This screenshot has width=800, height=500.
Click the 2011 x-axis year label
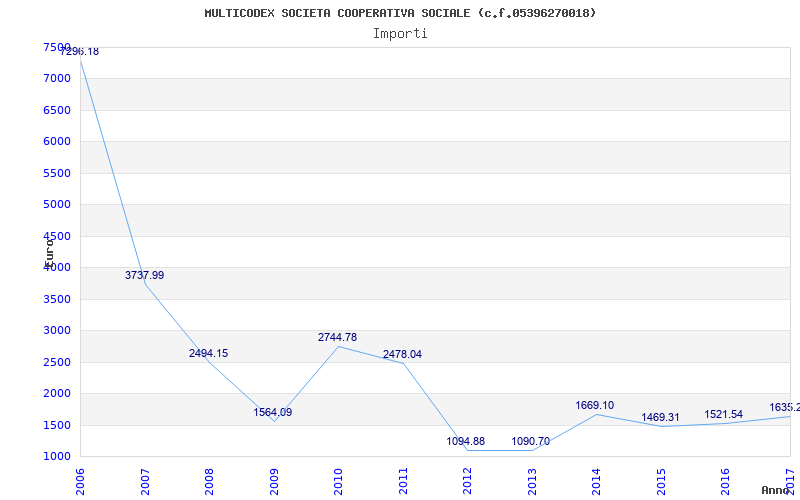click(x=403, y=482)
